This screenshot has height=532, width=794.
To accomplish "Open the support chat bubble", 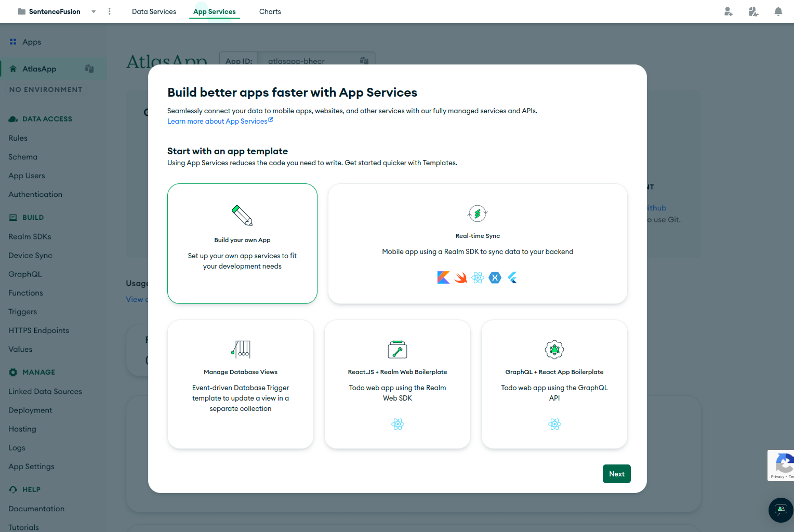I will pos(781,510).
